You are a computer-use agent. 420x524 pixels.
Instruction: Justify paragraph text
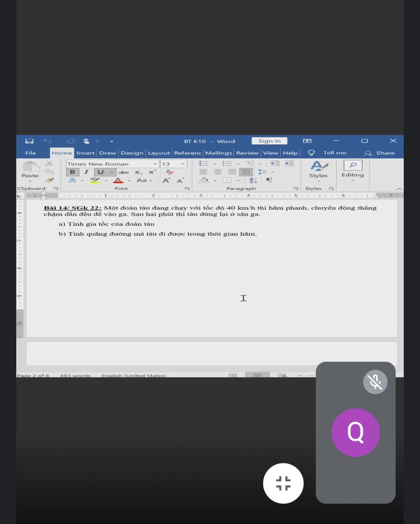click(246, 172)
